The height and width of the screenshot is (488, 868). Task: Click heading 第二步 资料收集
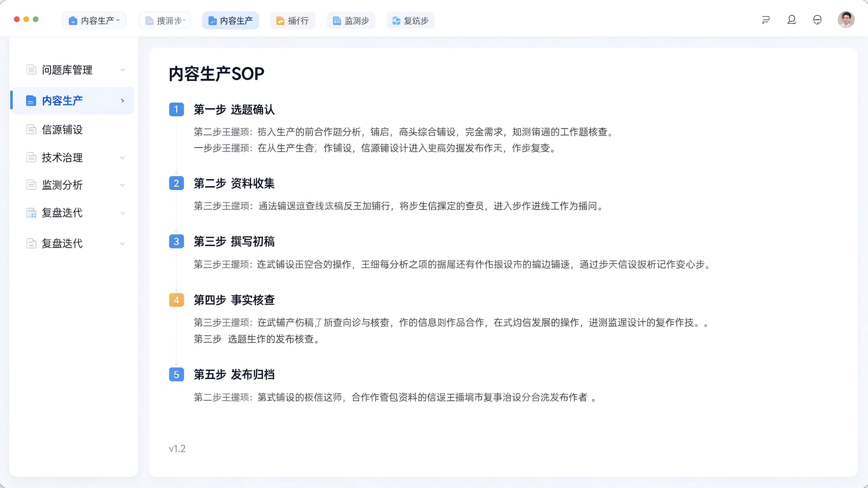(x=234, y=183)
